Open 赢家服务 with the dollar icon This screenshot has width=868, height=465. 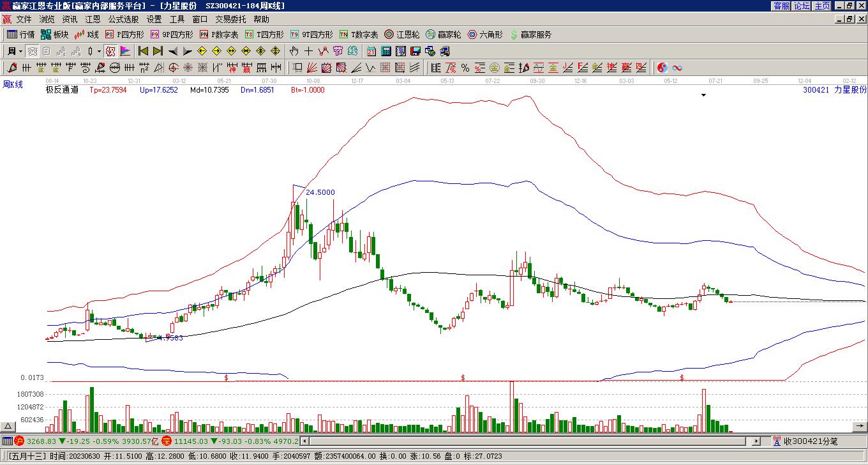pos(530,34)
